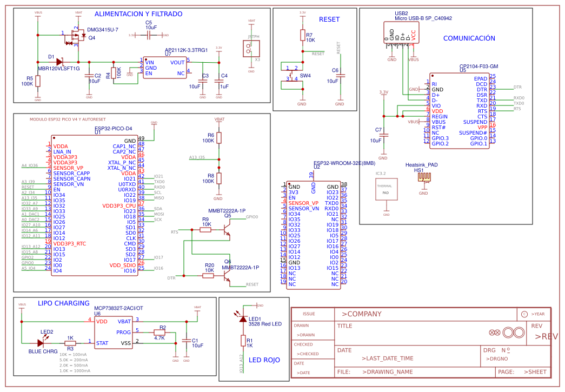Select the '>REV' field
Screen dimensions: 565x392
coord(547,336)
